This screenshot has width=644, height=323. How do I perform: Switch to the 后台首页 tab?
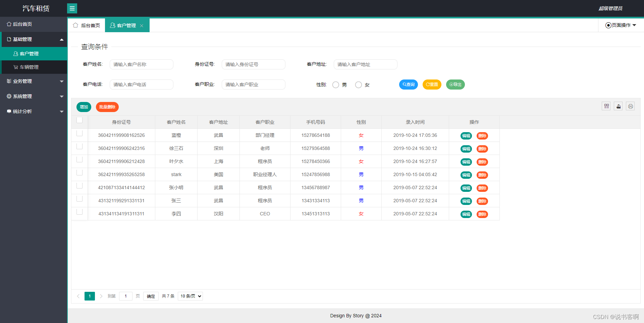point(87,25)
